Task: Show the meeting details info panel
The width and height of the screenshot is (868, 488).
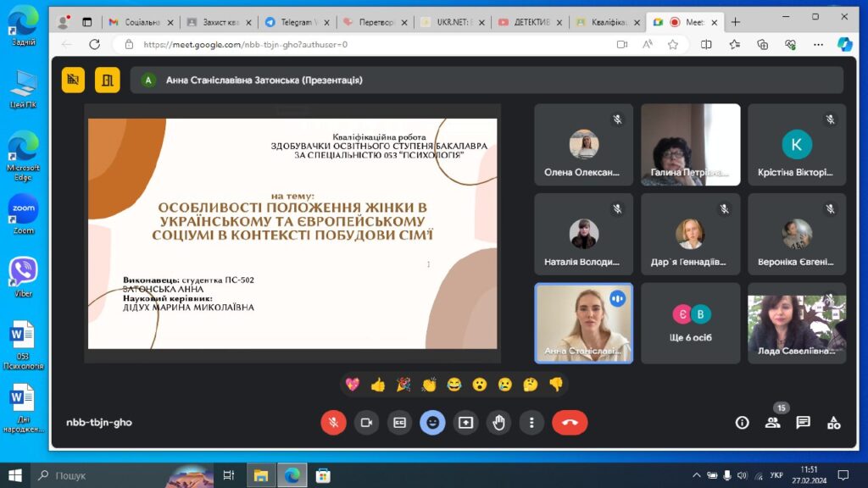Action: 742,422
